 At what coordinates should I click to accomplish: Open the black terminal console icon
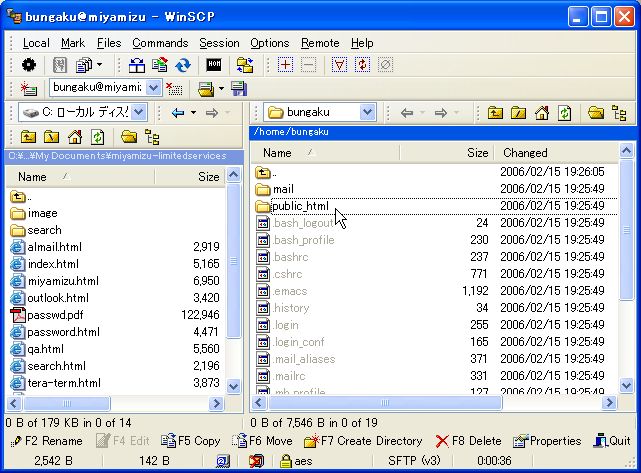pos(214,65)
